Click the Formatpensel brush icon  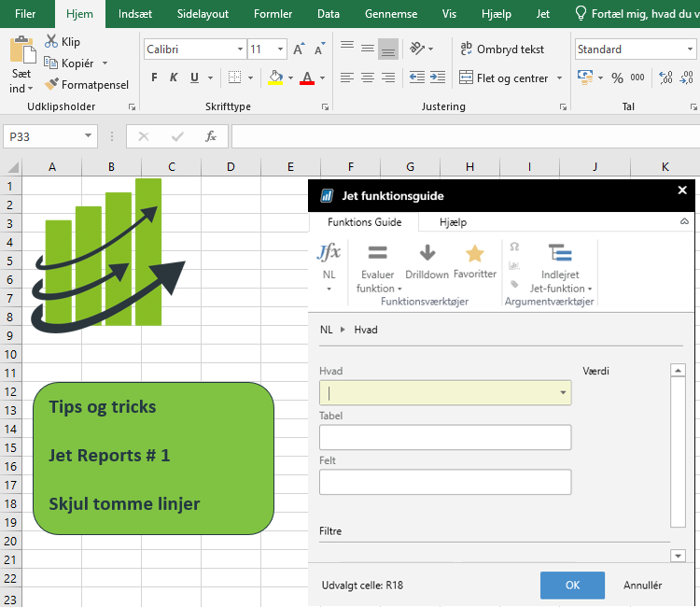pyautogui.click(x=52, y=85)
